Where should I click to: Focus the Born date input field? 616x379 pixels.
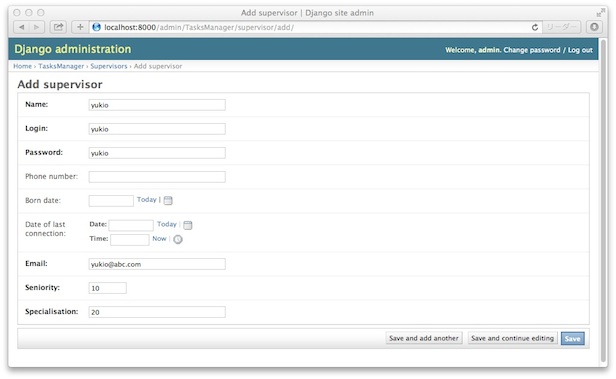pos(111,201)
